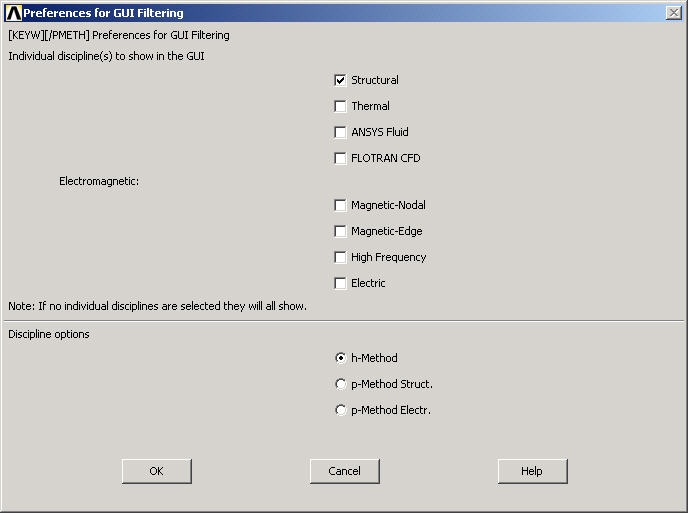Click 'Individual discipline(s) to show in the GUI' text
The width and height of the screenshot is (688, 513).
(x=106, y=56)
